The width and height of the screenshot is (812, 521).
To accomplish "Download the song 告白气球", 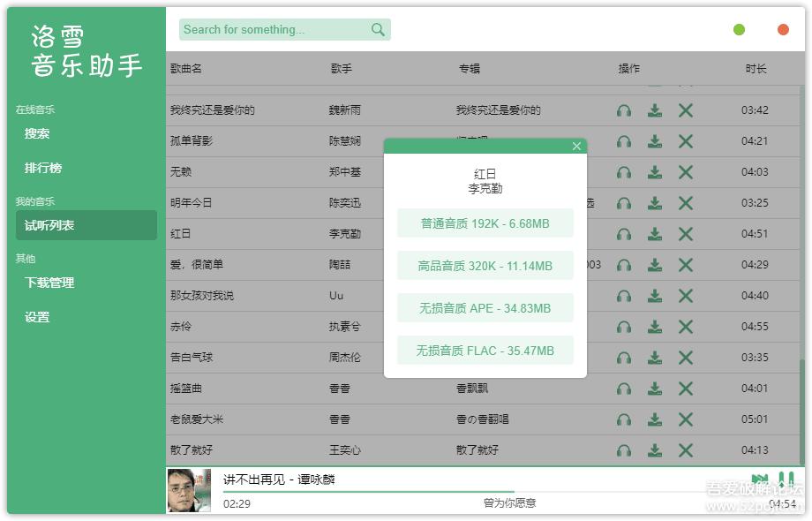I will point(655,358).
